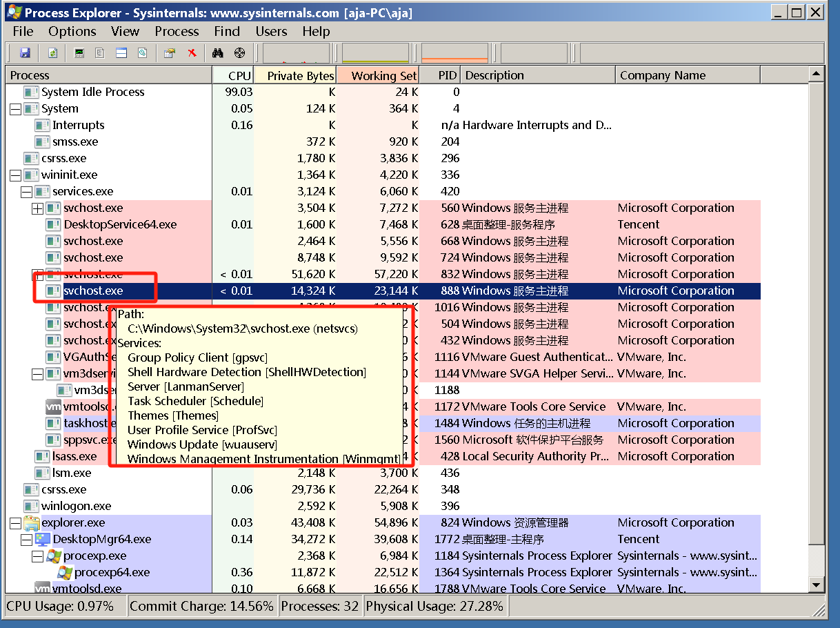
Task: Select the lsm.exe process
Action: click(x=383, y=473)
